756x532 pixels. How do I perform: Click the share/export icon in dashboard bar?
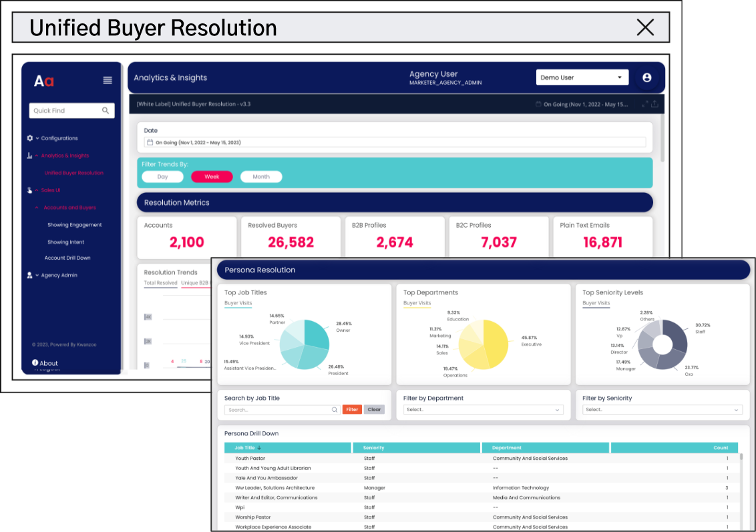(654, 103)
